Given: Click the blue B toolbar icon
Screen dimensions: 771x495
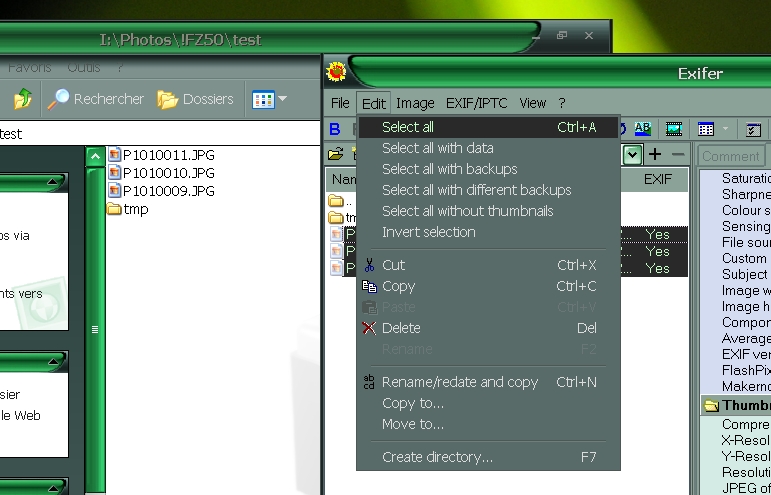Looking at the screenshot, I should tap(335, 129).
